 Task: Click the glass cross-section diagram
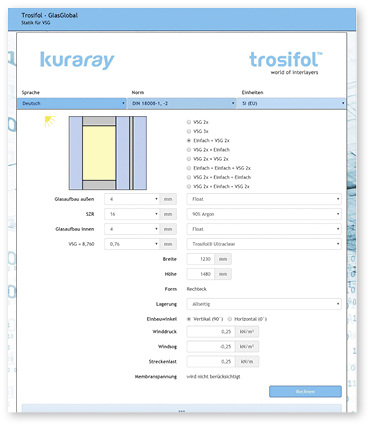(x=108, y=153)
